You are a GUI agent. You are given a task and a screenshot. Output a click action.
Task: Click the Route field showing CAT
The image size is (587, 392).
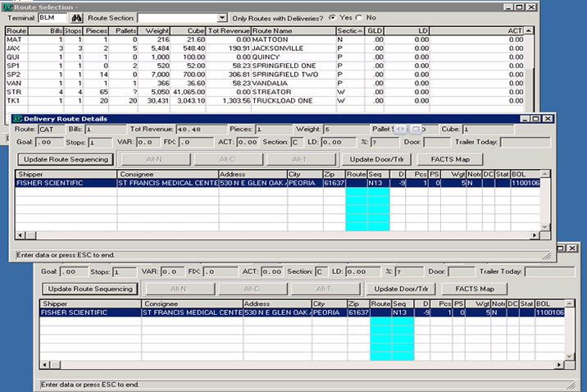pos(52,130)
